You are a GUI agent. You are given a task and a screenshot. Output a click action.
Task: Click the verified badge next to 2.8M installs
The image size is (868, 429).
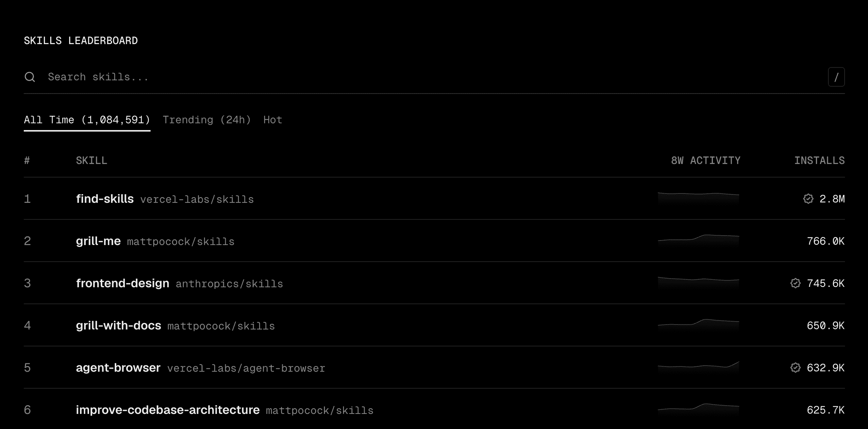[x=808, y=199]
